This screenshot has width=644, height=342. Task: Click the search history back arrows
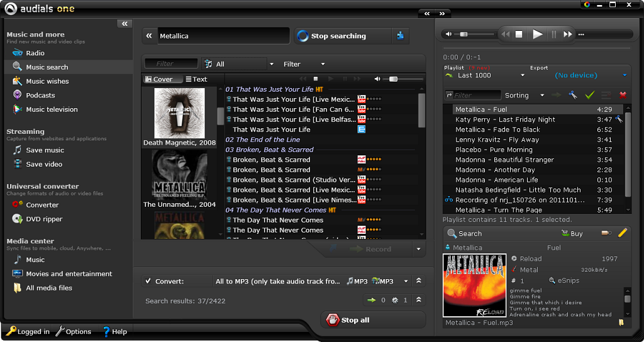(149, 36)
